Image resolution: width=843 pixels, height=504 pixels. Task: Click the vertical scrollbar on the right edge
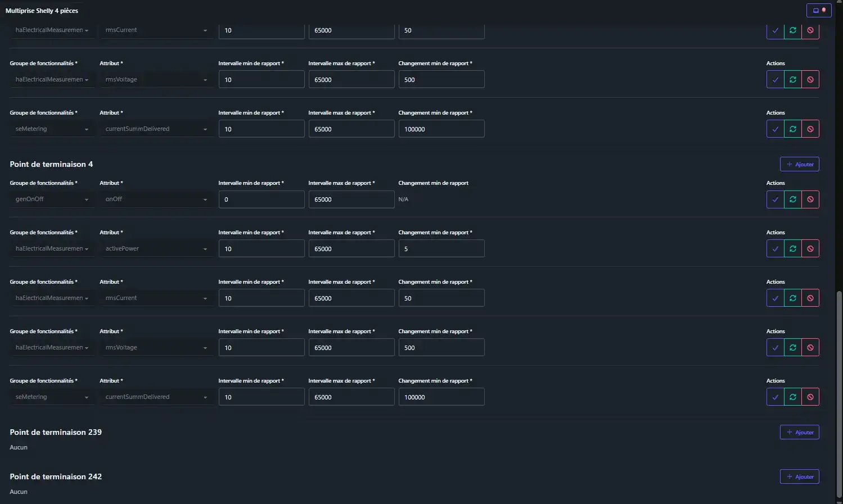click(839, 393)
